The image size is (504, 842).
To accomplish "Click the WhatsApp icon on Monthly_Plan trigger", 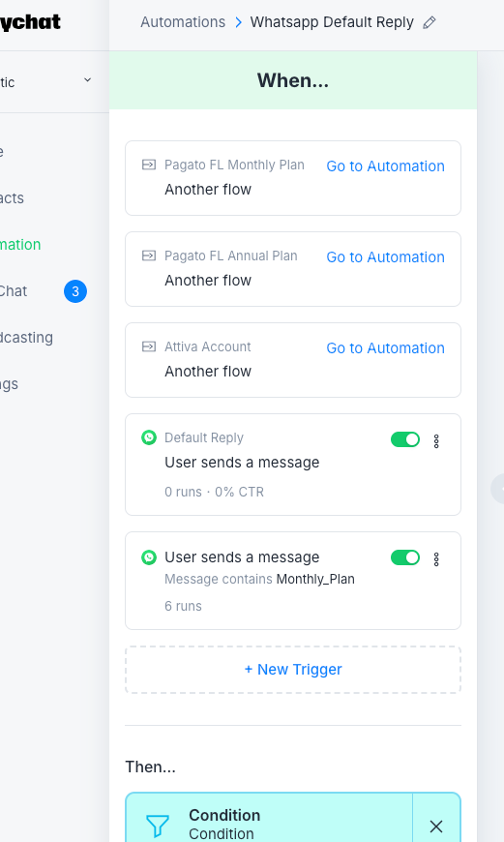I will tap(149, 557).
